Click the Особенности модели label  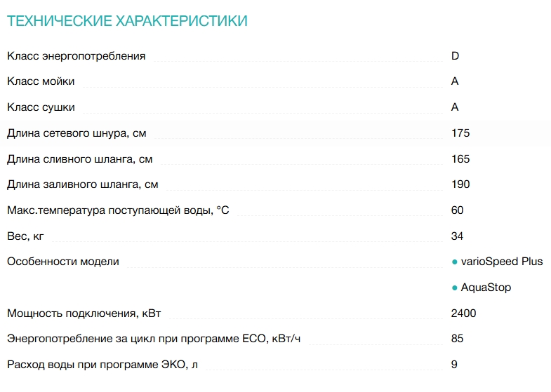pyautogui.click(x=63, y=262)
